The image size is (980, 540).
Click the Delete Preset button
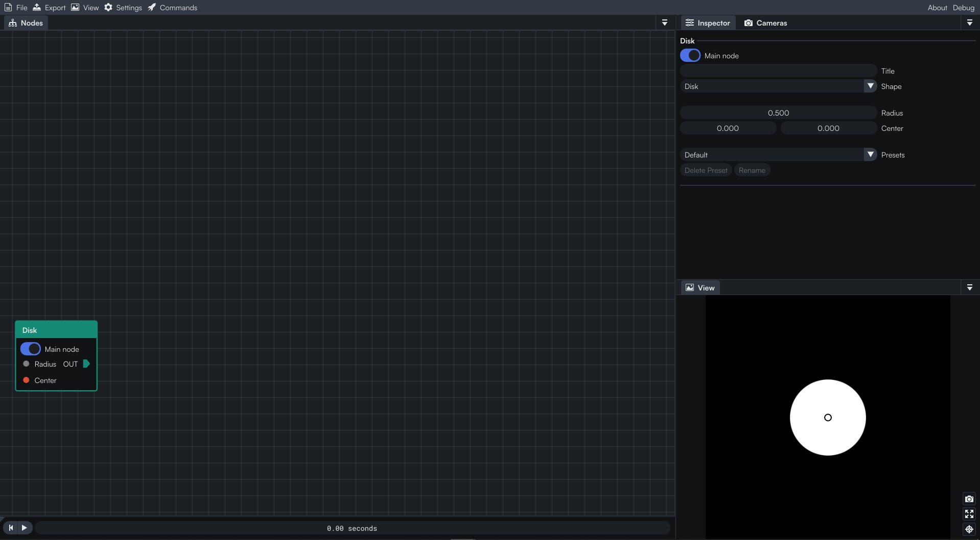(706, 170)
